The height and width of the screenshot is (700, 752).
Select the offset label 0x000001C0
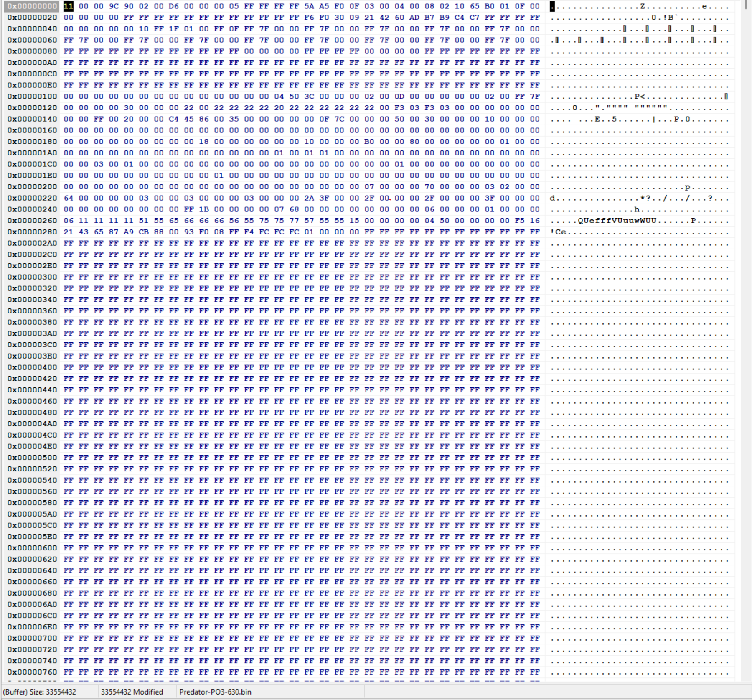tap(32, 164)
